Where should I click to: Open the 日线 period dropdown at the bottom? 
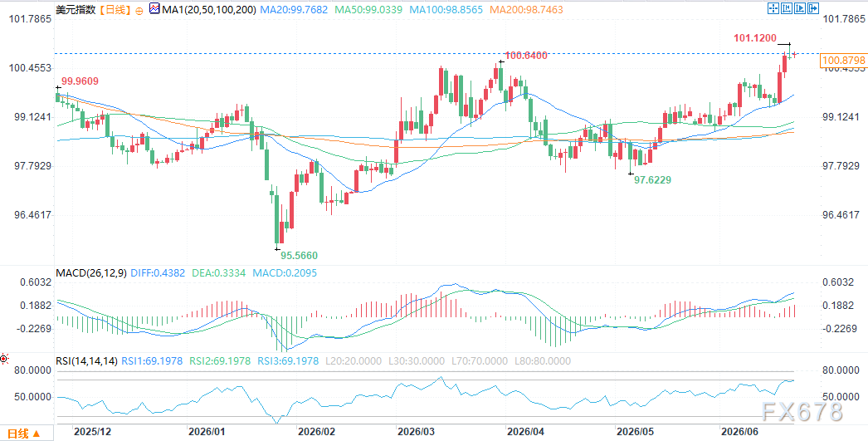pos(22,434)
